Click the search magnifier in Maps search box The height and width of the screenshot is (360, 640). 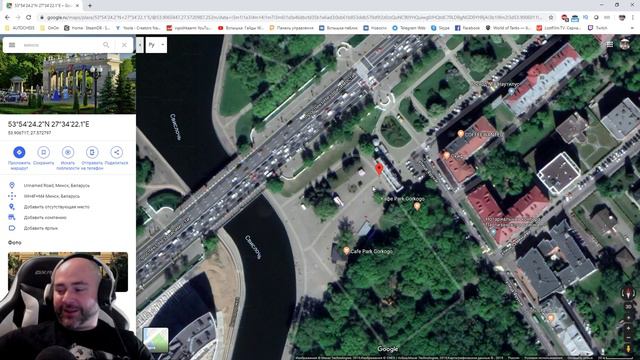(106, 45)
